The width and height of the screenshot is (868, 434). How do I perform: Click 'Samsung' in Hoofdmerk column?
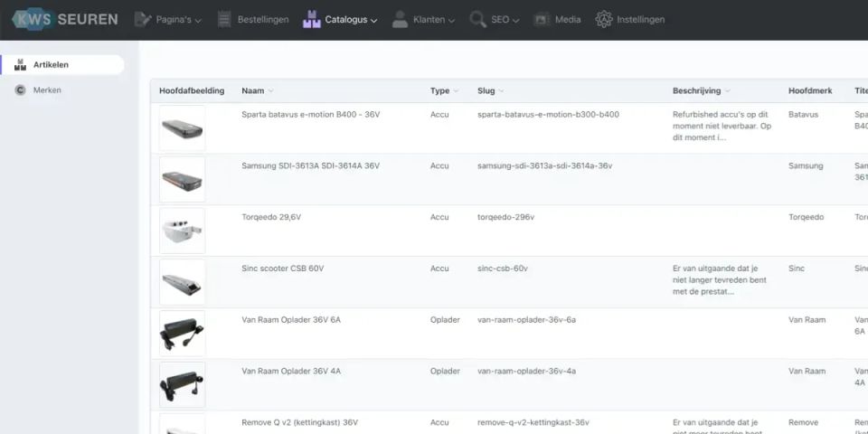tap(806, 165)
